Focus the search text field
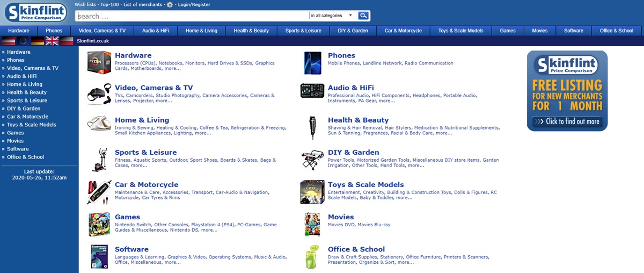Image resolution: width=644 pixels, height=273 pixels. pyautogui.click(x=192, y=16)
